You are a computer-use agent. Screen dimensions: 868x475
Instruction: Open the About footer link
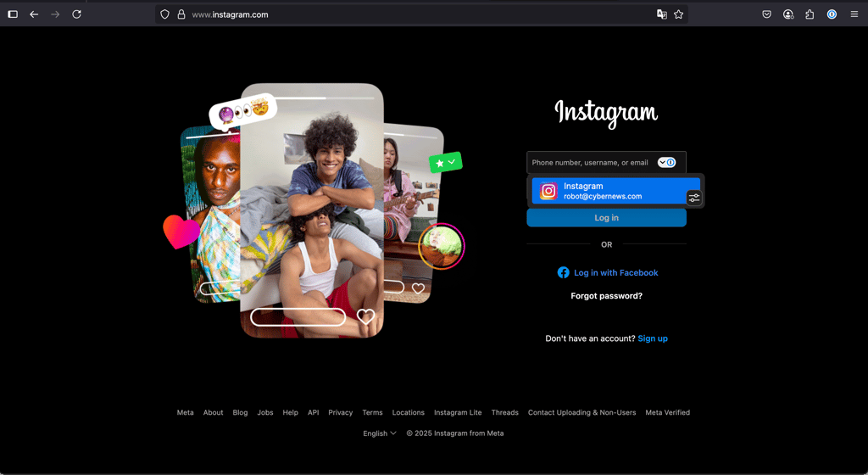click(213, 412)
